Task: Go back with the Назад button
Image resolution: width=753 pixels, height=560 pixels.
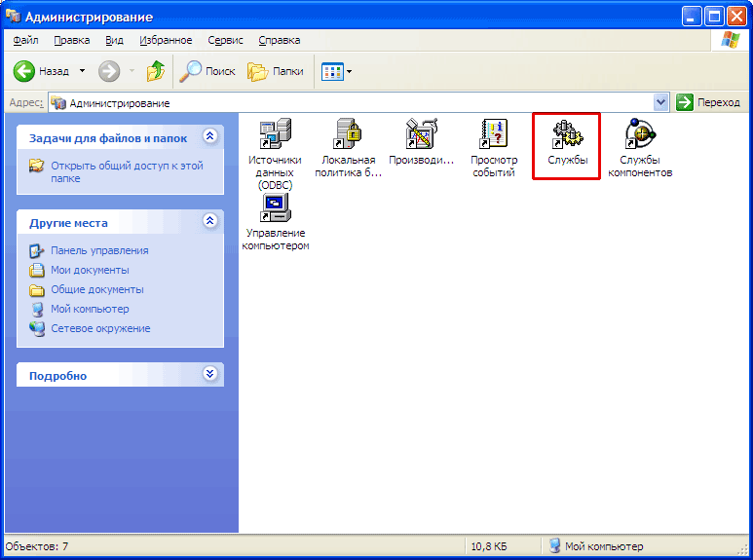Action: [x=41, y=71]
